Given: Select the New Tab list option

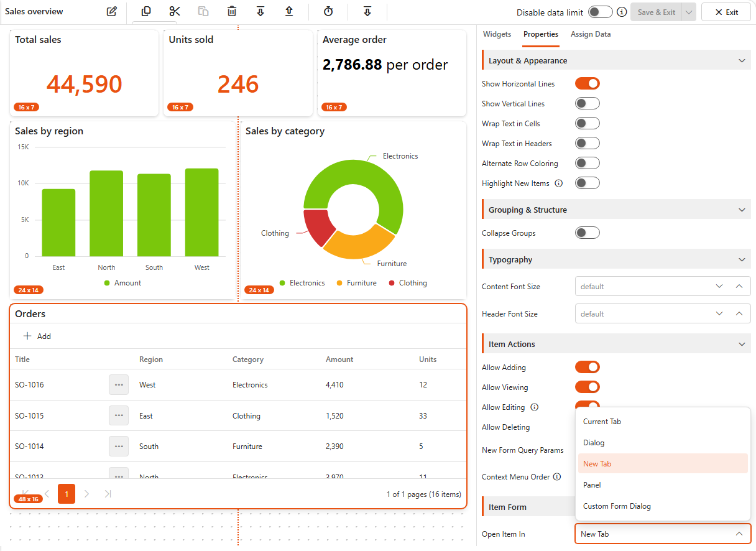Looking at the screenshot, I should tap(663, 464).
